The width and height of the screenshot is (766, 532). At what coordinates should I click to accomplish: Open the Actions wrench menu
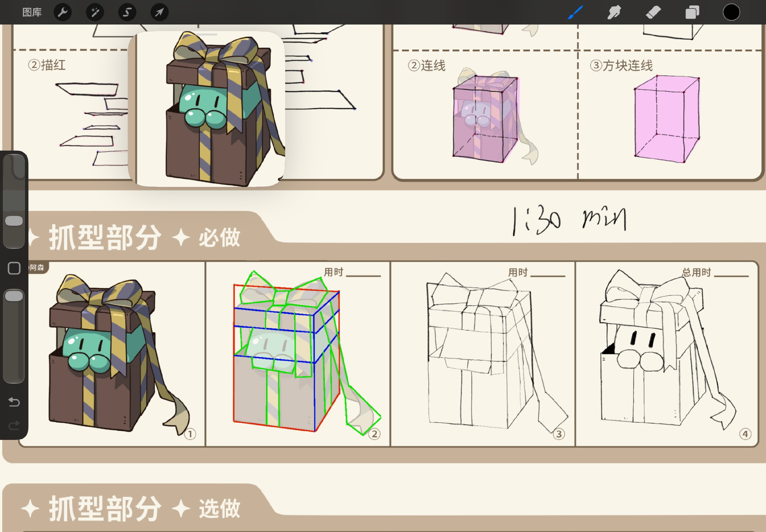pyautogui.click(x=63, y=12)
